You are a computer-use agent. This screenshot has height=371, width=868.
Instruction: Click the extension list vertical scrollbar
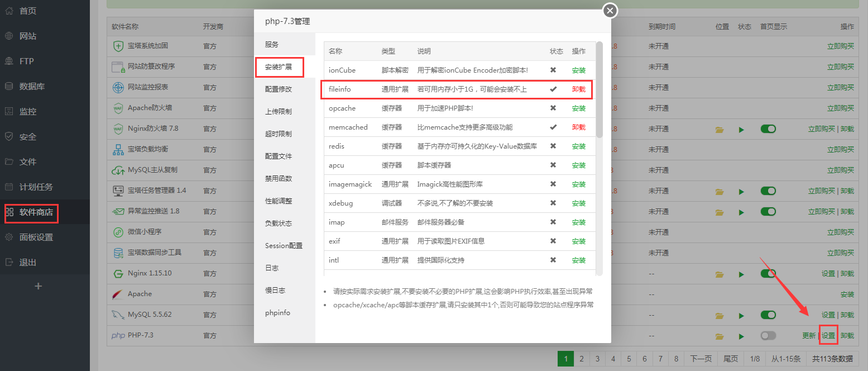600,89
